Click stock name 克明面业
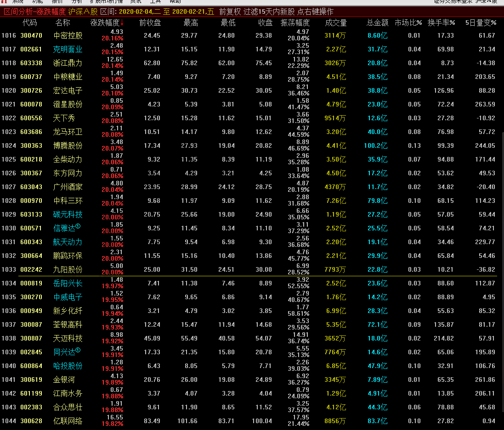The image size is (504, 430). [68, 49]
